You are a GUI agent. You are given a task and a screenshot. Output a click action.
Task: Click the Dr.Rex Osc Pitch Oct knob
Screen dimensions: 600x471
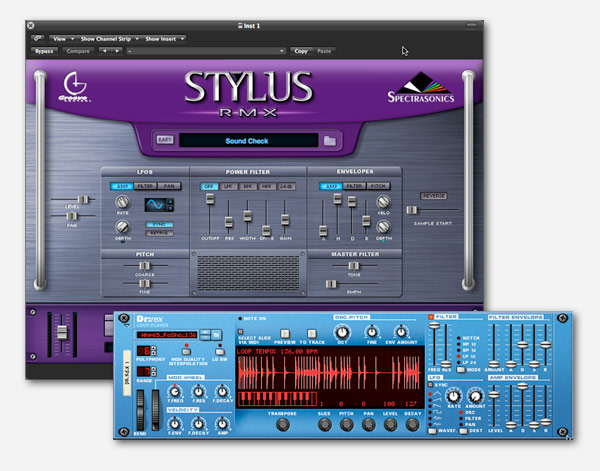pos(342,332)
